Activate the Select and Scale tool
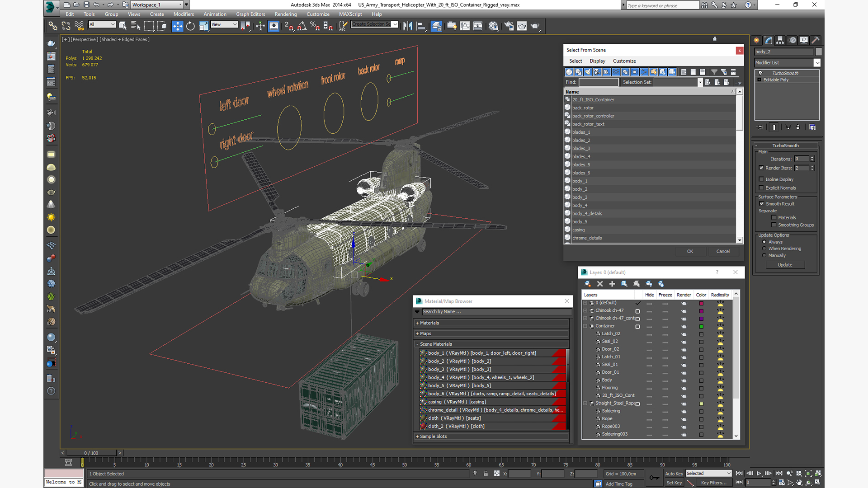The image size is (868, 488). point(203,26)
